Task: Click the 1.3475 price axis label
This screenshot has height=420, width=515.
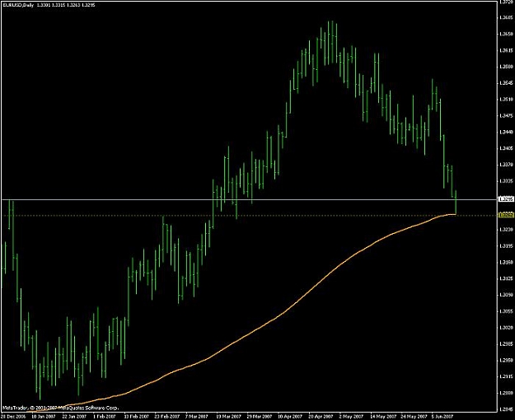Action: point(507,115)
